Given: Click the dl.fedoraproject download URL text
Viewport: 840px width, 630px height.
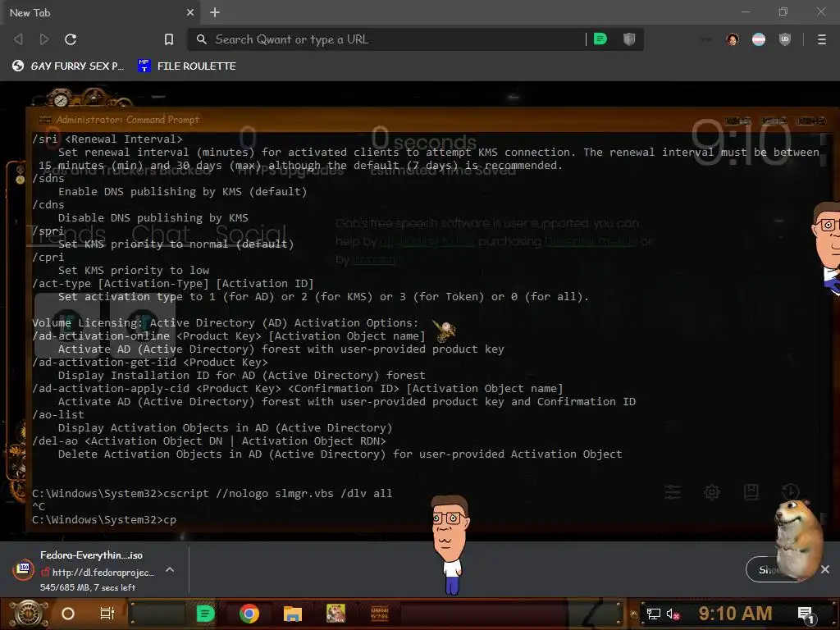Looking at the screenshot, I should click(x=103, y=572).
